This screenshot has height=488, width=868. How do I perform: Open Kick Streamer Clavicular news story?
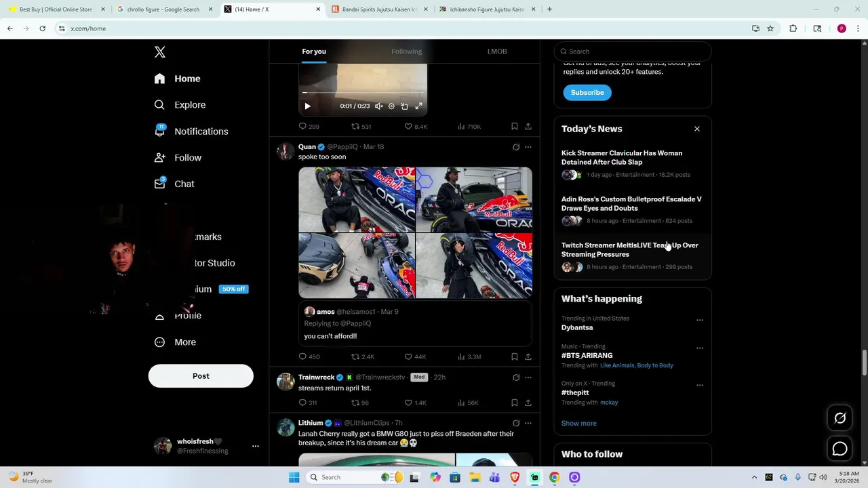[x=633, y=164]
